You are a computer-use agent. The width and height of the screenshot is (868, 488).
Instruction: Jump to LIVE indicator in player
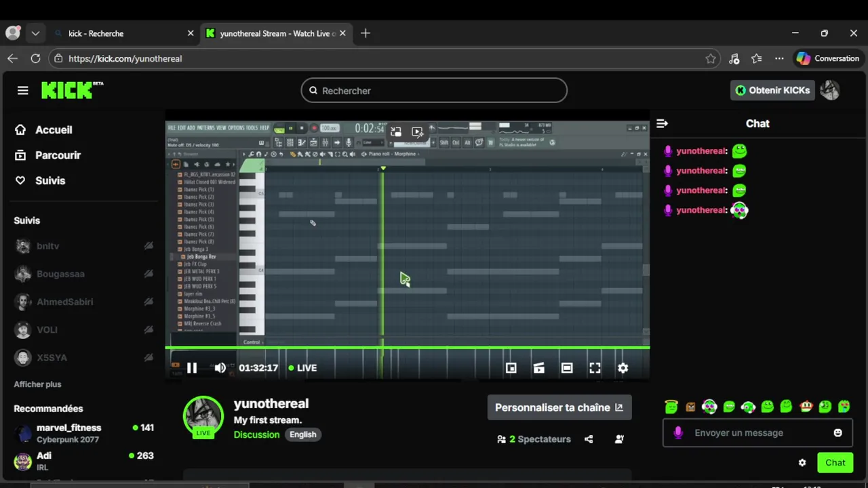coord(302,367)
